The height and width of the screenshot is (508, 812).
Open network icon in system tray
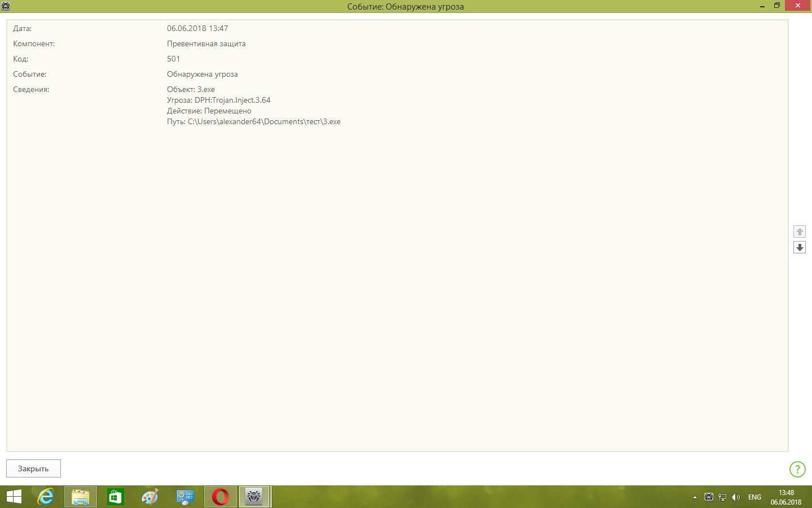(722, 497)
